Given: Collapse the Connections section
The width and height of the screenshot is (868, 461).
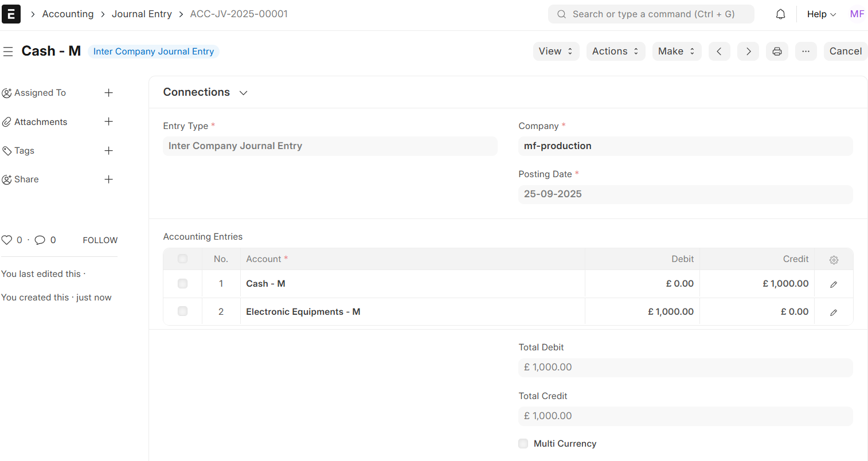Looking at the screenshot, I should [x=243, y=93].
